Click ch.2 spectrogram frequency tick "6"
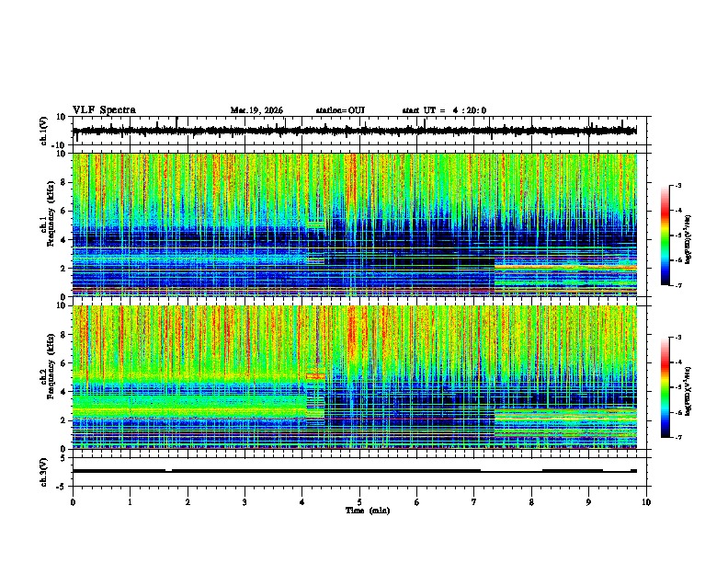The width and height of the screenshot is (728, 563). tap(63, 363)
